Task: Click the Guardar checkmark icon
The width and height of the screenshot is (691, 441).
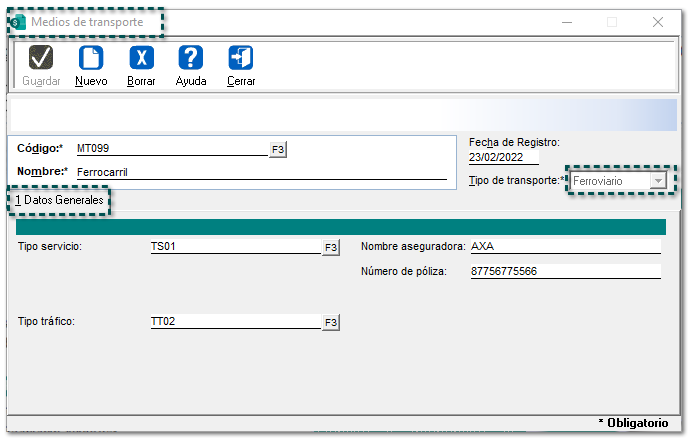Action: 41,59
